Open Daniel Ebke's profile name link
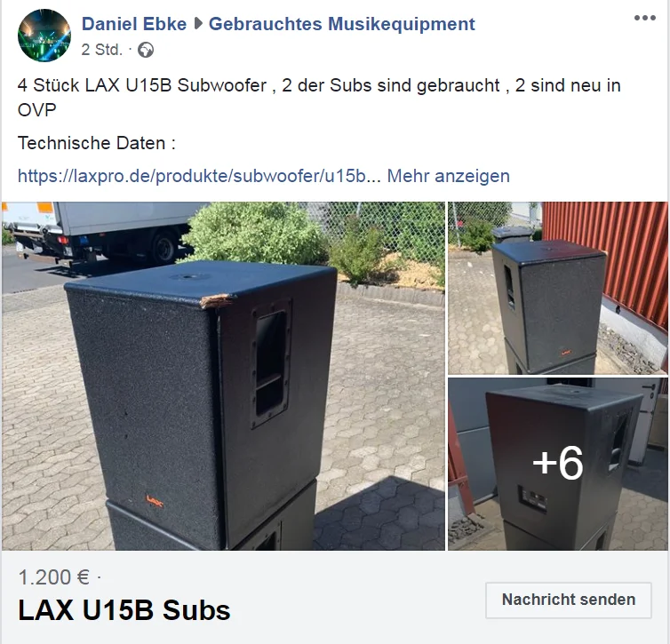Image resolution: width=670 pixels, height=644 pixels. [x=134, y=24]
